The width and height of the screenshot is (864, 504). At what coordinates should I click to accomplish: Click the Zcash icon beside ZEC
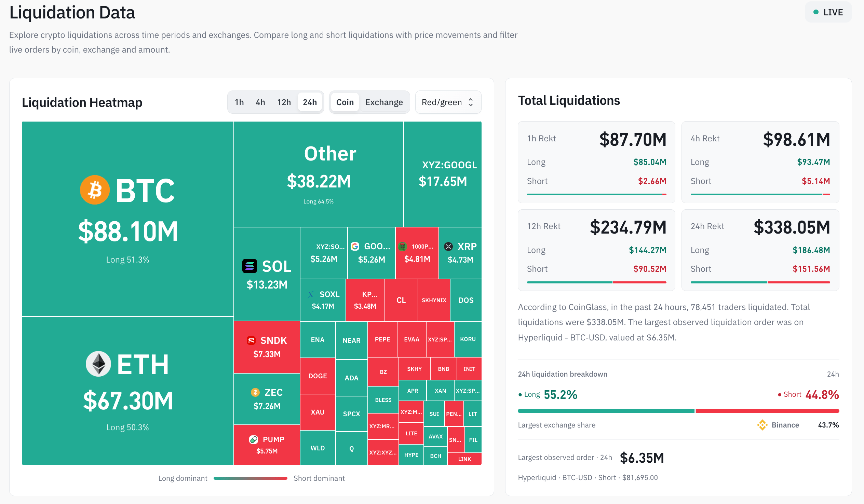coord(255,392)
